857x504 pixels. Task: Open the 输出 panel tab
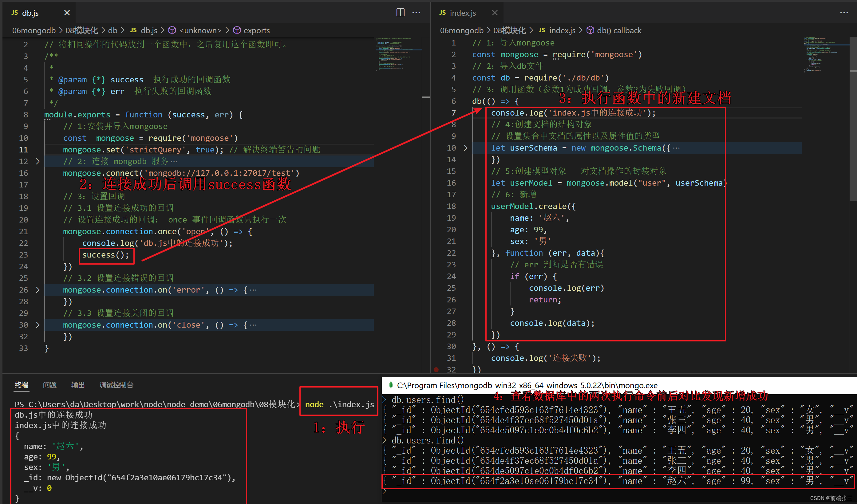(78, 385)
